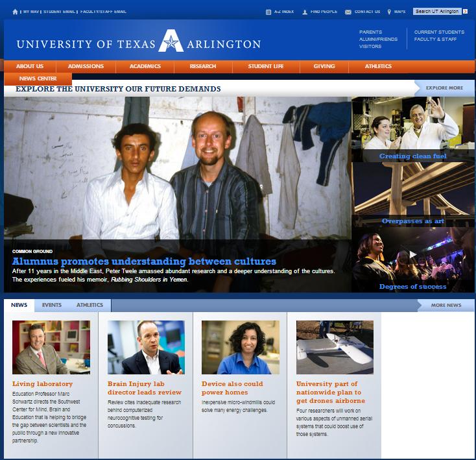The image size is (476, 460).
Task: Open the Parents audience link
Action: tap(371, 32)
